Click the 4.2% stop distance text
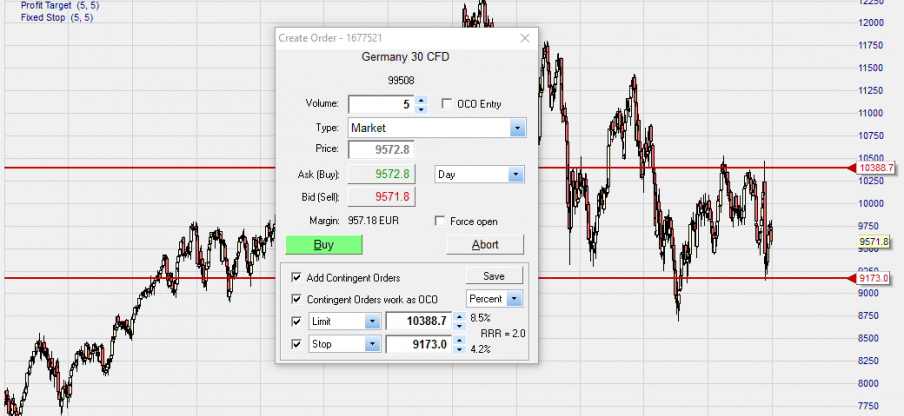 (480, 348)
